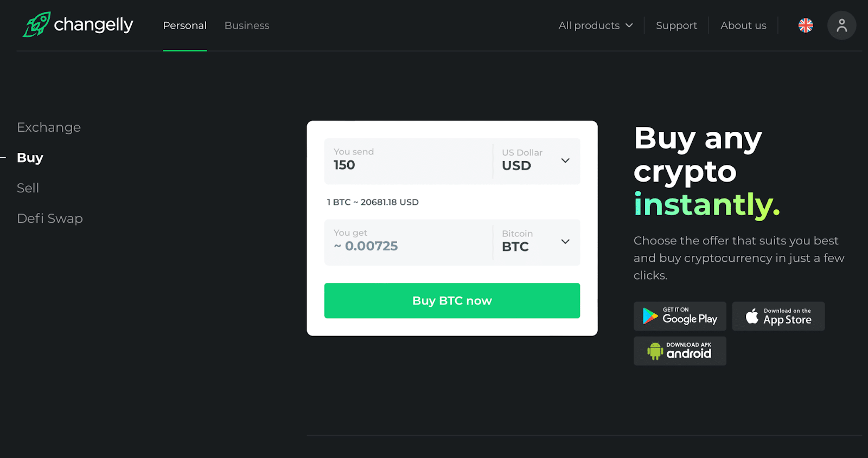Open the user account profile icon
868x458 pixels.
click(x=841, y=25)
